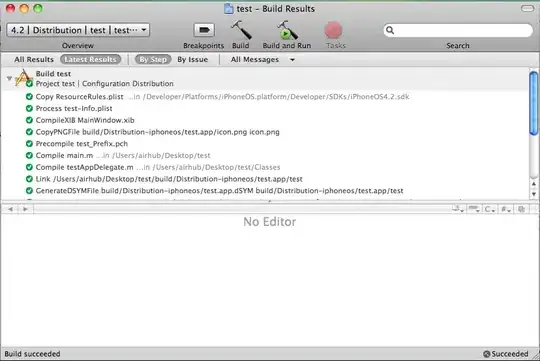This screenshot has width=540, height=361.
Task: Click the build results vertical scrollbar thumb
Action: [533, 103]
